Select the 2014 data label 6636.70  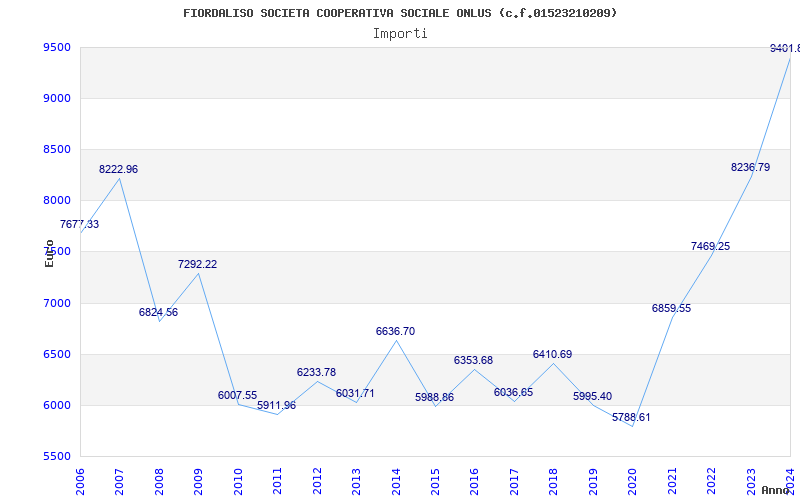[x=395, y=331]
